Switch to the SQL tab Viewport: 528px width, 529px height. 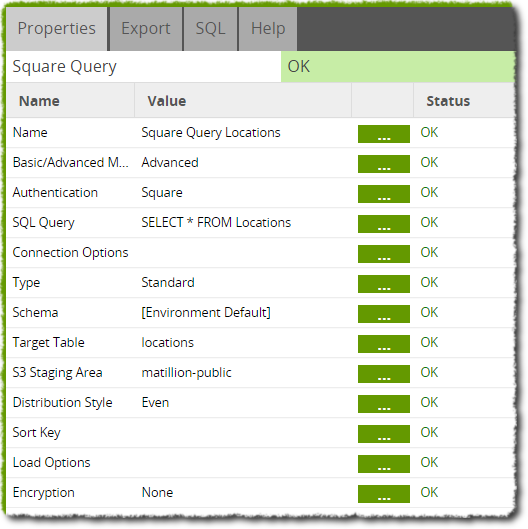pyautogui.click(x=211, y=29)
